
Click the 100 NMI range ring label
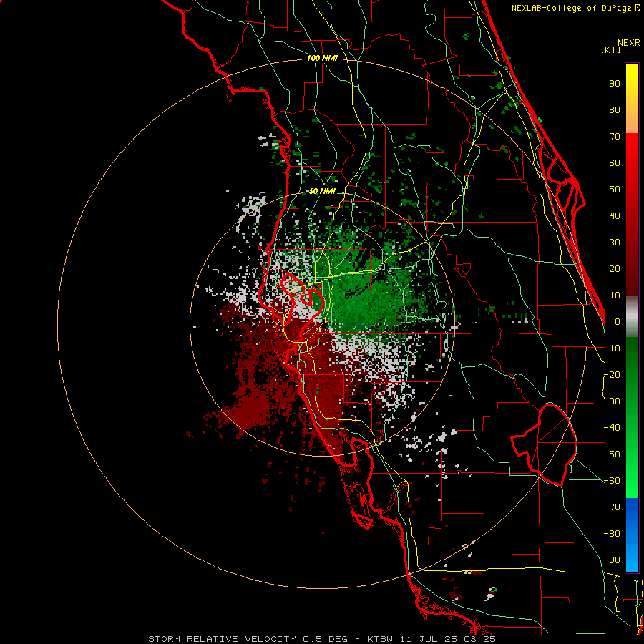click(x=322, y=59)
